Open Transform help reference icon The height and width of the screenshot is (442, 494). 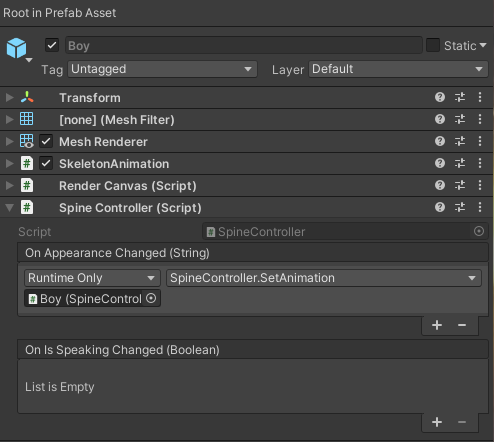[440, 97]
